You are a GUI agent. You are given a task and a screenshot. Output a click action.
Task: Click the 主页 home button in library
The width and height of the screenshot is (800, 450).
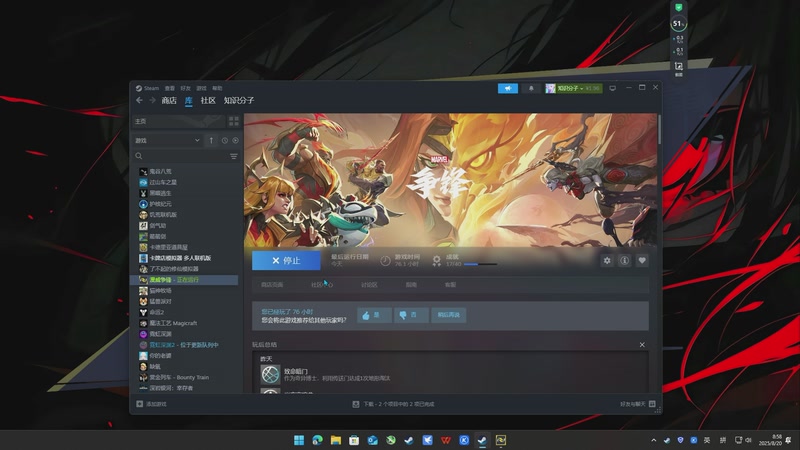pos(179,121)
